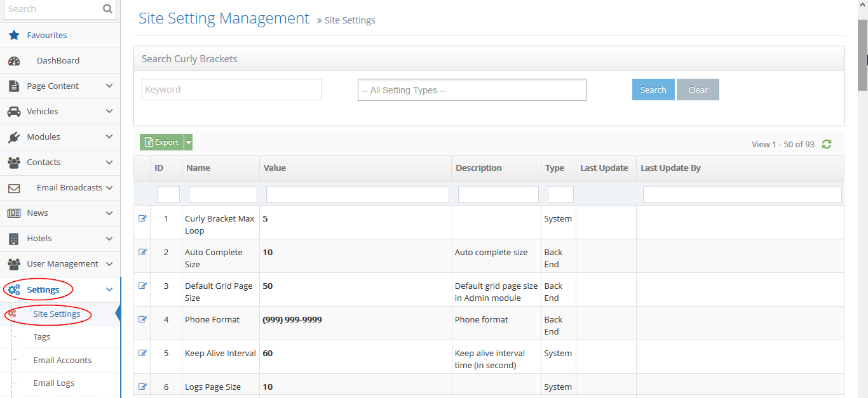Click the Keyword input field
The height and width of the screenshot is (398, 868).
click(x=231, y=90)
